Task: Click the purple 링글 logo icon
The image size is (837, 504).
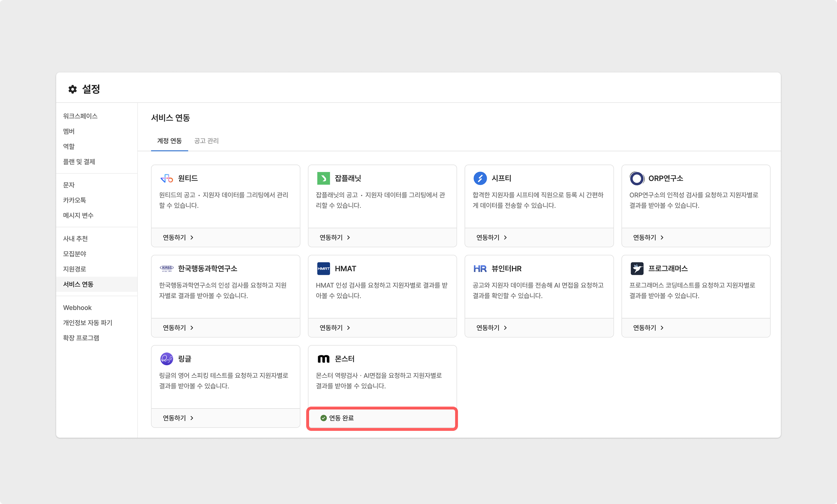Action: (x=167, y=359)
